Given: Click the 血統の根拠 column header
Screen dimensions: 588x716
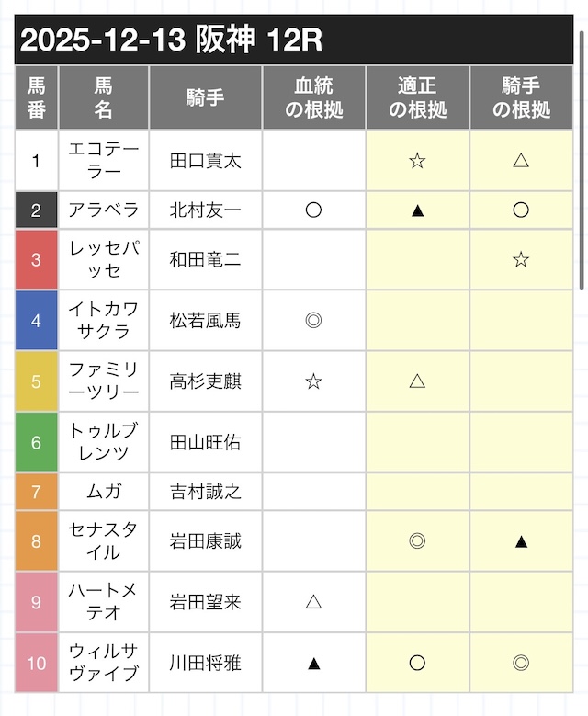Looking at the screenshot, I should pyautogui.click(x=313, y=98).
